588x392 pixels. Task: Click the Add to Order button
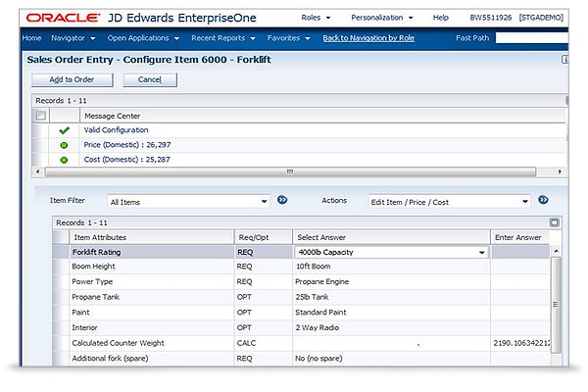pos(73,79)
